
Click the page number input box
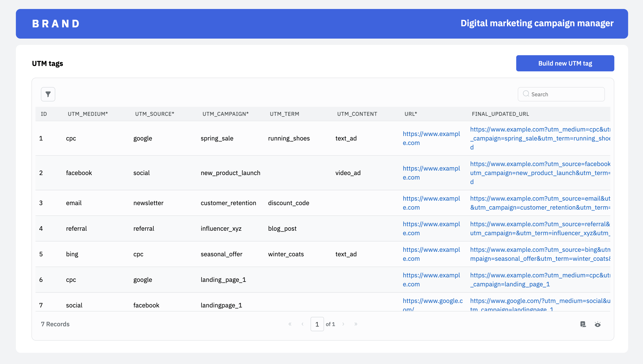(317, 324)
